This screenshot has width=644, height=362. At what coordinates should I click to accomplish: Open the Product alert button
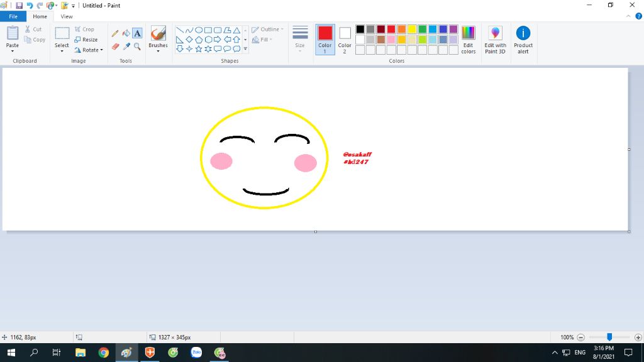tap(523, 40)
